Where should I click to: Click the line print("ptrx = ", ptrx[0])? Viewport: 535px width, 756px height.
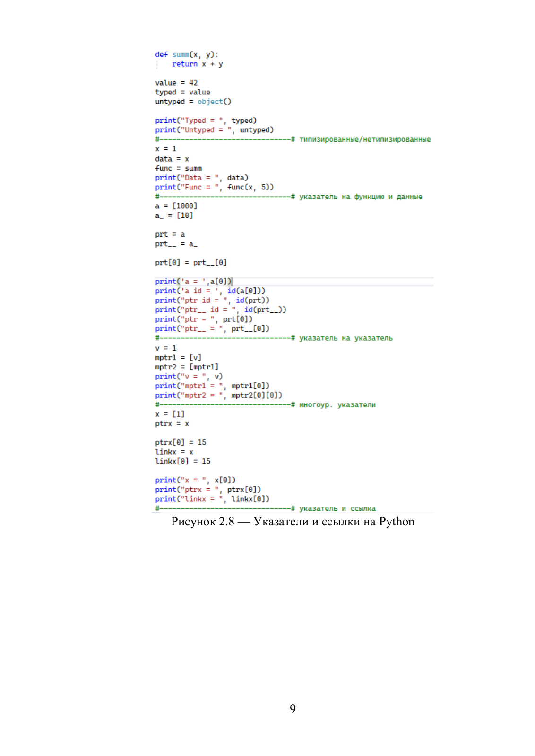tap(208, 490)
